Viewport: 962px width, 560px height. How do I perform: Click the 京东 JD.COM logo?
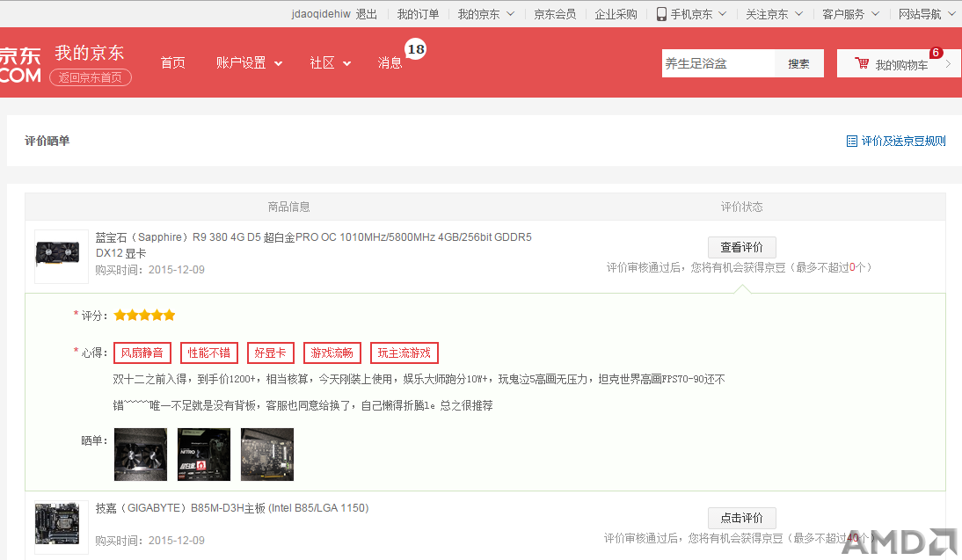click(20, 65)
